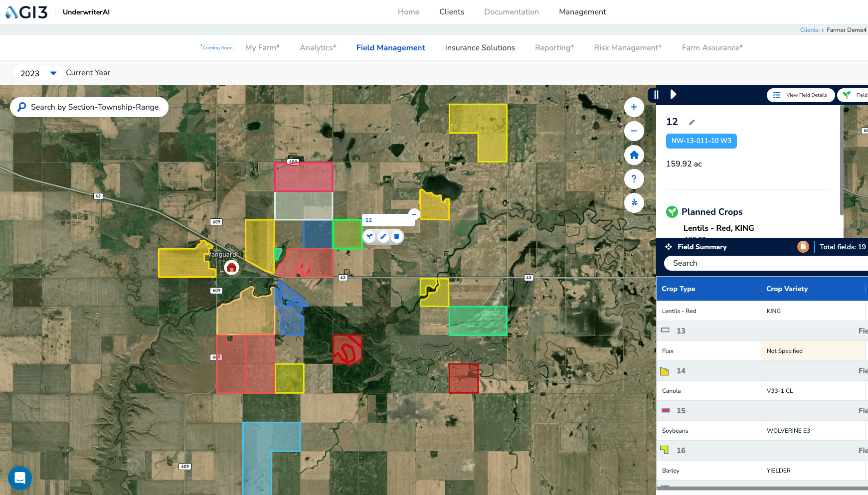Recenter map with the home icon
The width and height of the screenshot is (868, 495).
click(x=634, y=155)
